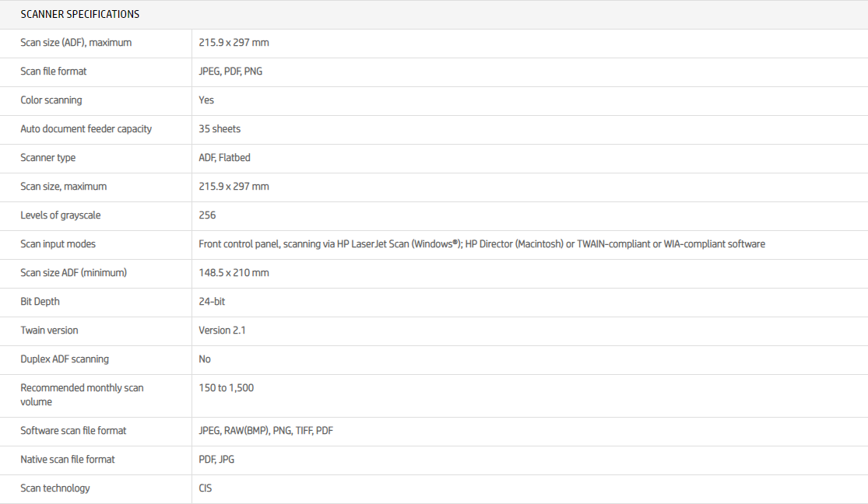Select the 'JPEG, PDF, PNG' value
This screenshot has width=868, height=504.
click(x=230, y=72)
